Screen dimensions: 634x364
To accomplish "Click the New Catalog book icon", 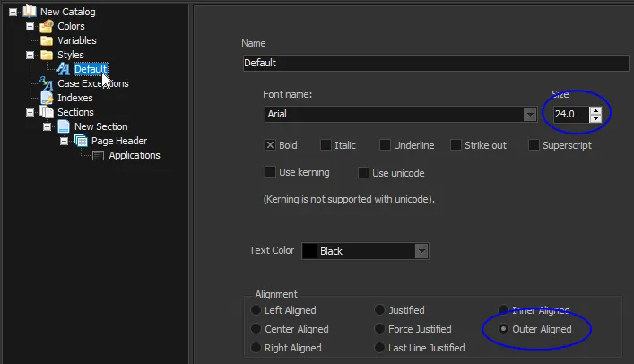I will (30, 12).
